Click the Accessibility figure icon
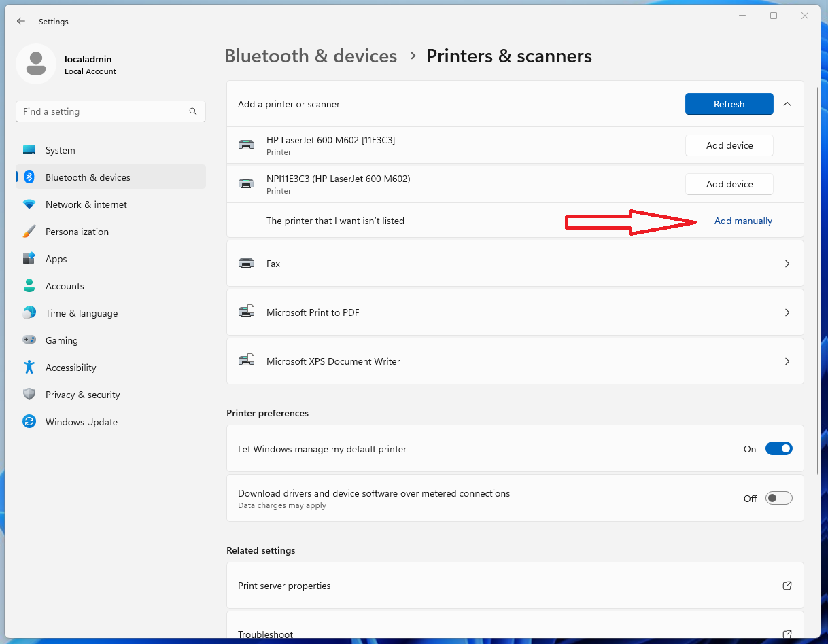This screenshot has height=644, width=828. (29, 368)
